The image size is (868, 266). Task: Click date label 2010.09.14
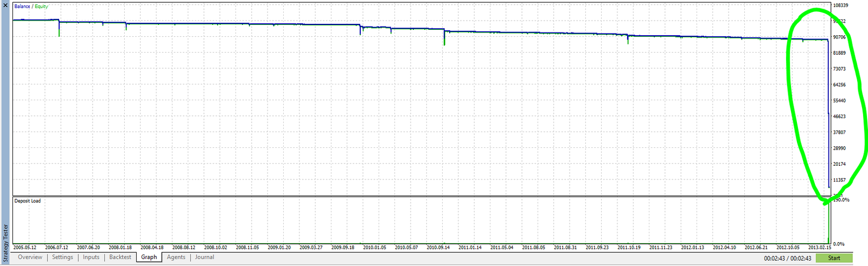pos(438,248)
